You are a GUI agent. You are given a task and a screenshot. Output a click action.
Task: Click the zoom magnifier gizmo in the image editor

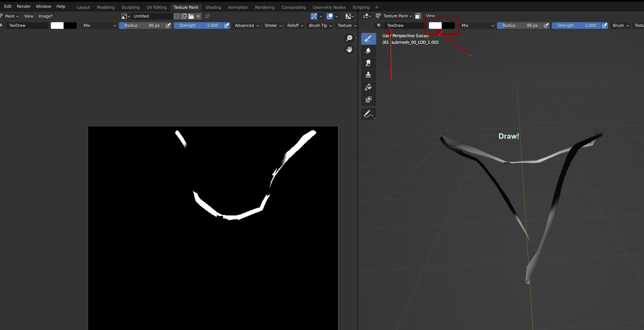click(349, 38)
